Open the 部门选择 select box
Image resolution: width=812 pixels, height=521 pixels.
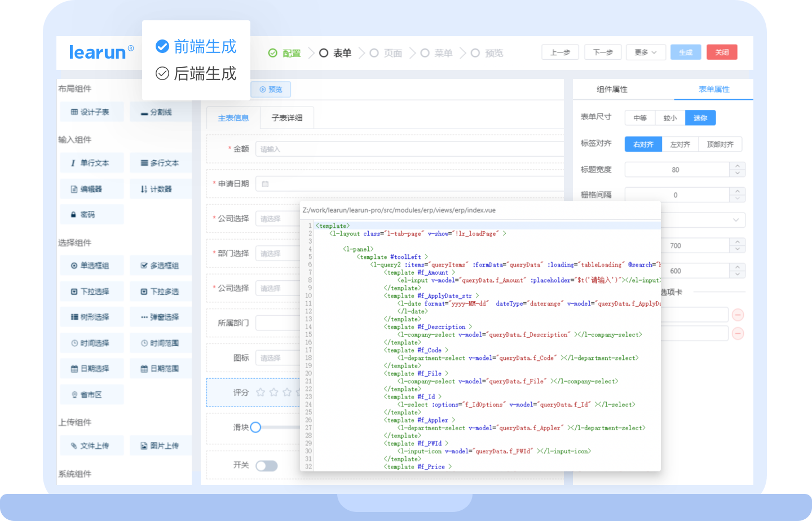[x=277, y=254]
